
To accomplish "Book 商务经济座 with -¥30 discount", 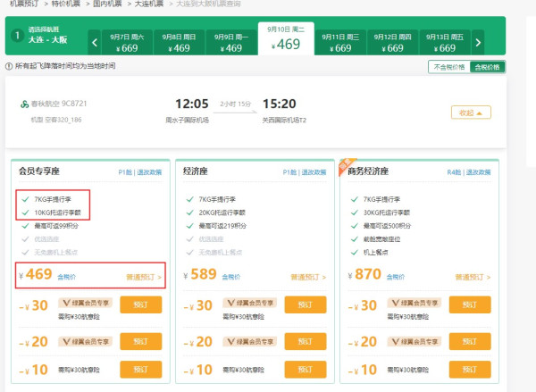I will (470, 304).
